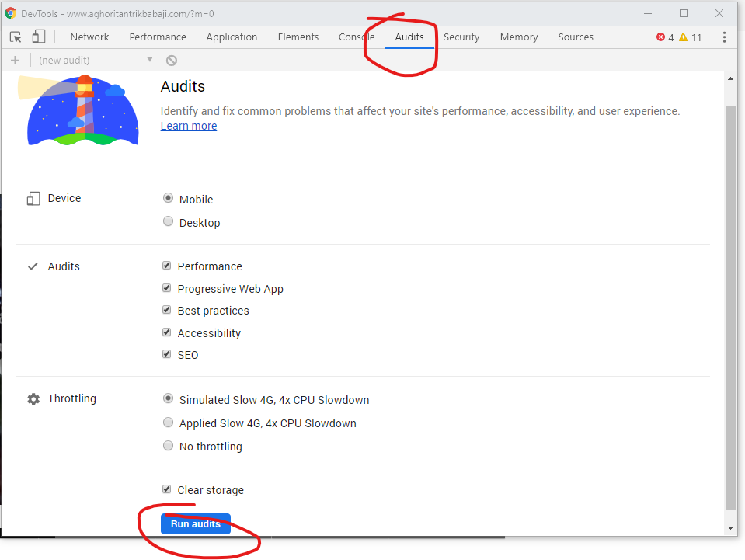This screenshot has height=560, width=745.
Task: Open the DevTools three-dot menu icon
Action: pos(724,37)
